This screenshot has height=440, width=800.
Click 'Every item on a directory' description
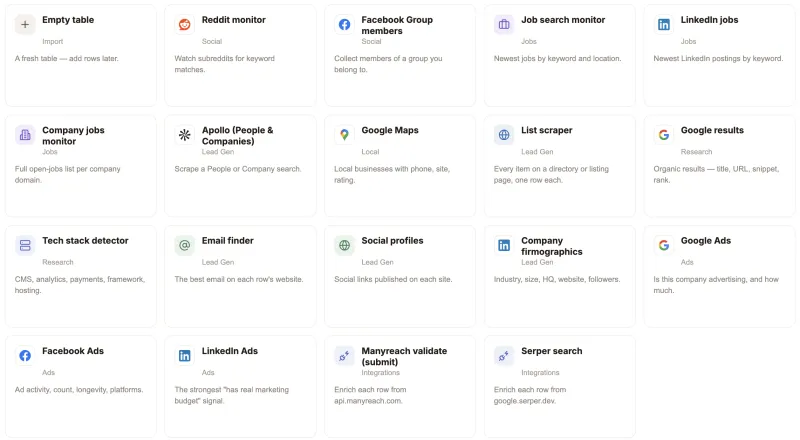click(551, 174)
